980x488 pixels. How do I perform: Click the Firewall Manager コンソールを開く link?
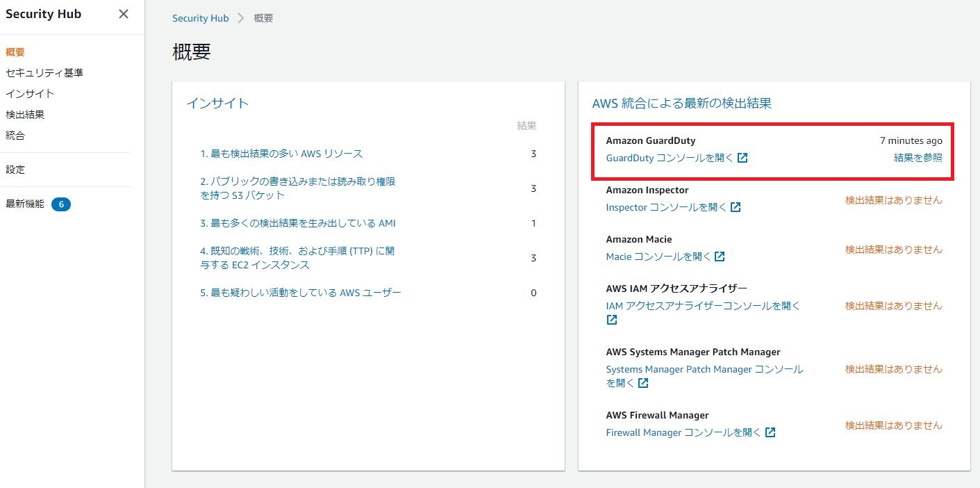(x=683, y=432)
